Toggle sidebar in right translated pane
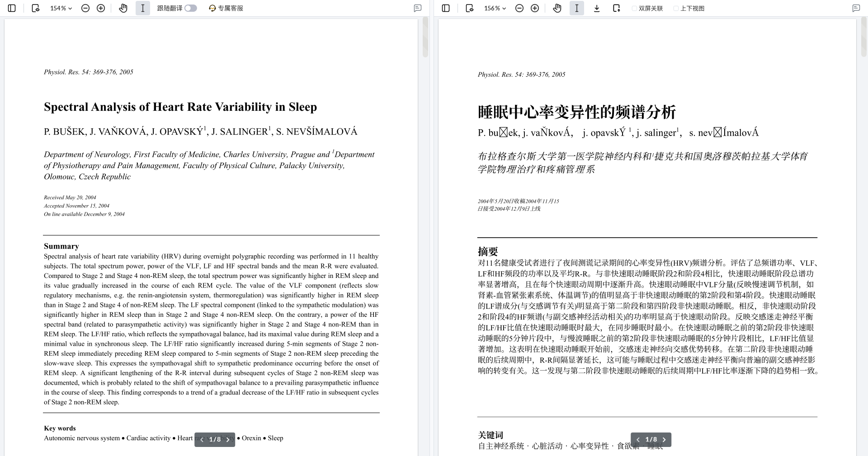Viewport: 868px width, 456px height. [446, 8]
